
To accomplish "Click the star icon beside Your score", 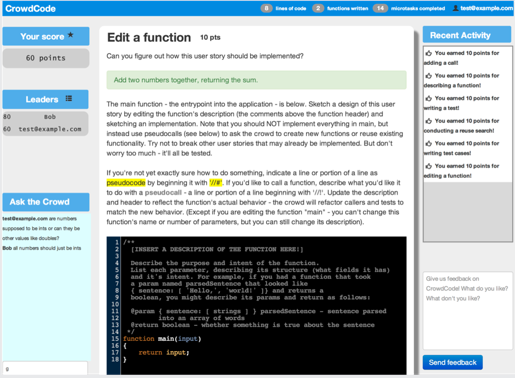I will tap(70, 35).
